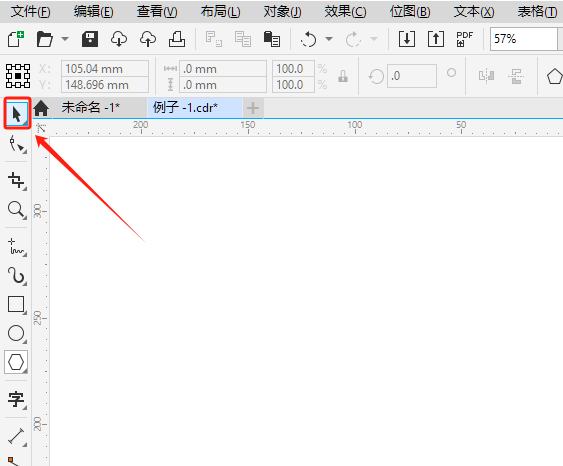Viewport: 563px width, 466px height.
Task: Switch to the 未命名 -1* tab
Action: click(91, 107)
